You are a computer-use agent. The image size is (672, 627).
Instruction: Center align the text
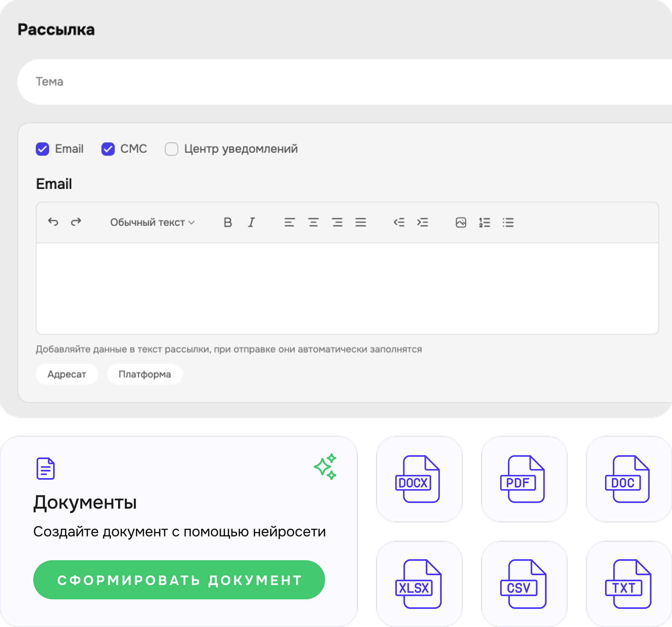313,222
